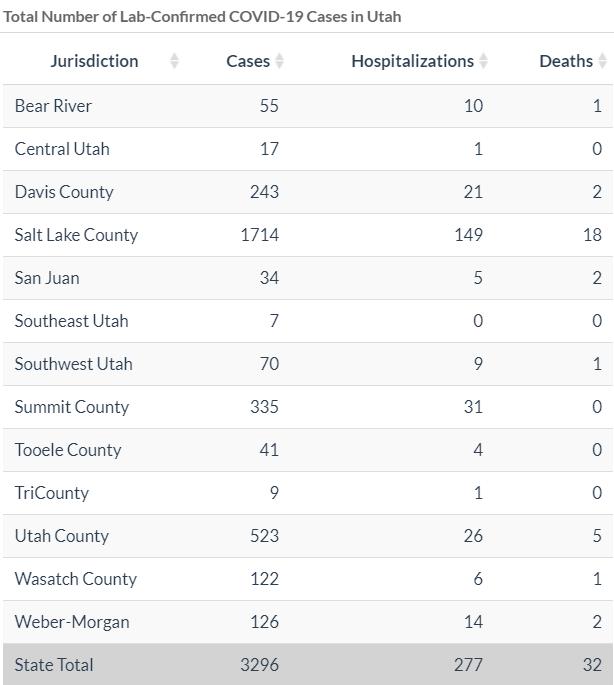
Task: Click the Central Utah jurisdiction name
Action: click(62, 149)
